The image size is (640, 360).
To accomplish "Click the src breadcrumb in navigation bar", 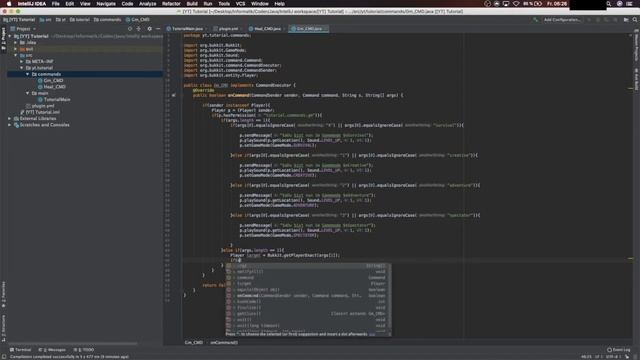I will (x=45, y=20).
